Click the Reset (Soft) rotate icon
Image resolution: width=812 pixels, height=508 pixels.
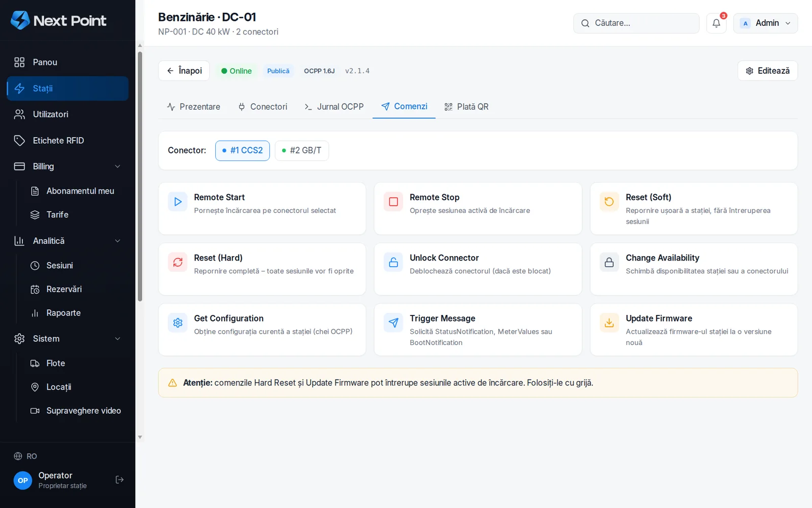coord(609,202)
